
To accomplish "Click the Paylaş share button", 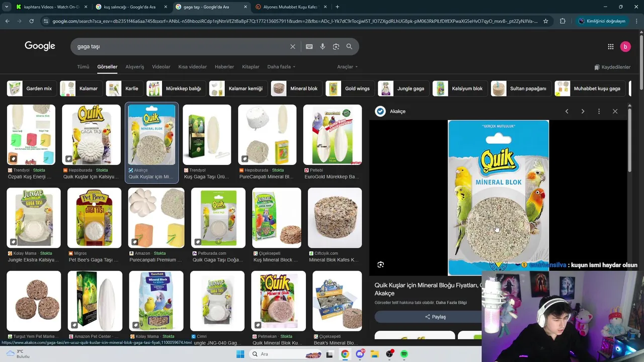I will [x=435, y=317].
